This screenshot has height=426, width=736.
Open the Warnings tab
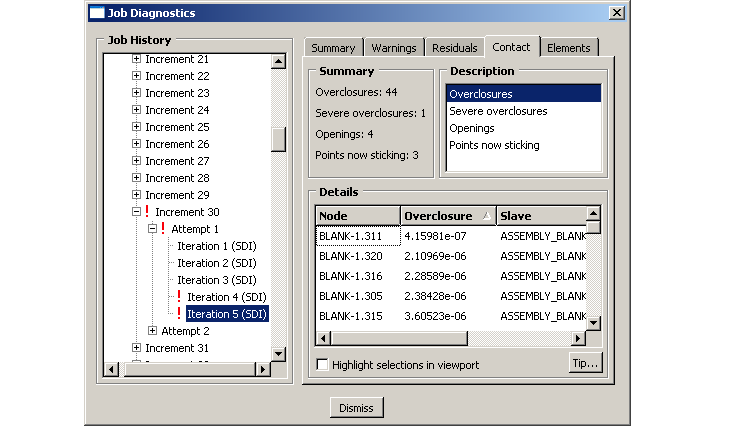(393, 48)
